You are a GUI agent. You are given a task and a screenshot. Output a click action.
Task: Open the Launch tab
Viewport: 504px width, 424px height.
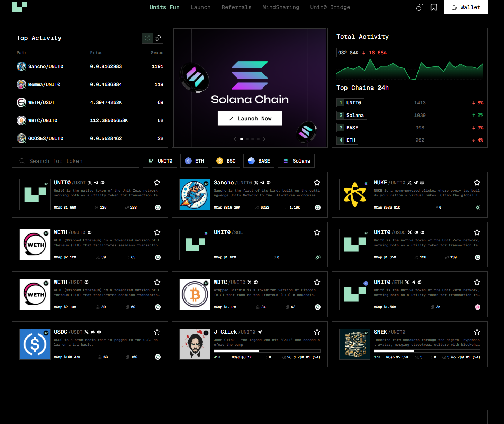(200, 7)
